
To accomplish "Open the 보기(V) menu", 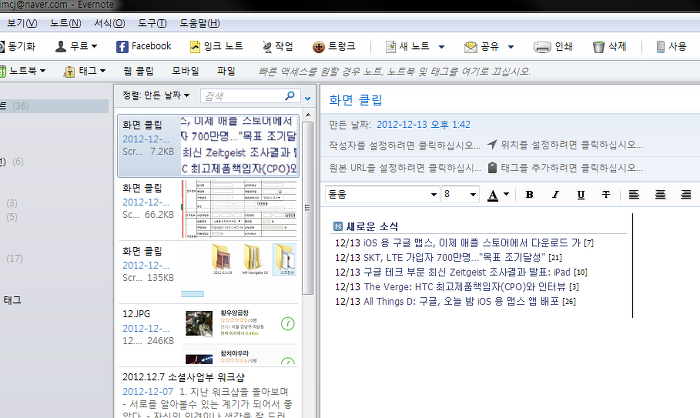I will tap(22, 23).
